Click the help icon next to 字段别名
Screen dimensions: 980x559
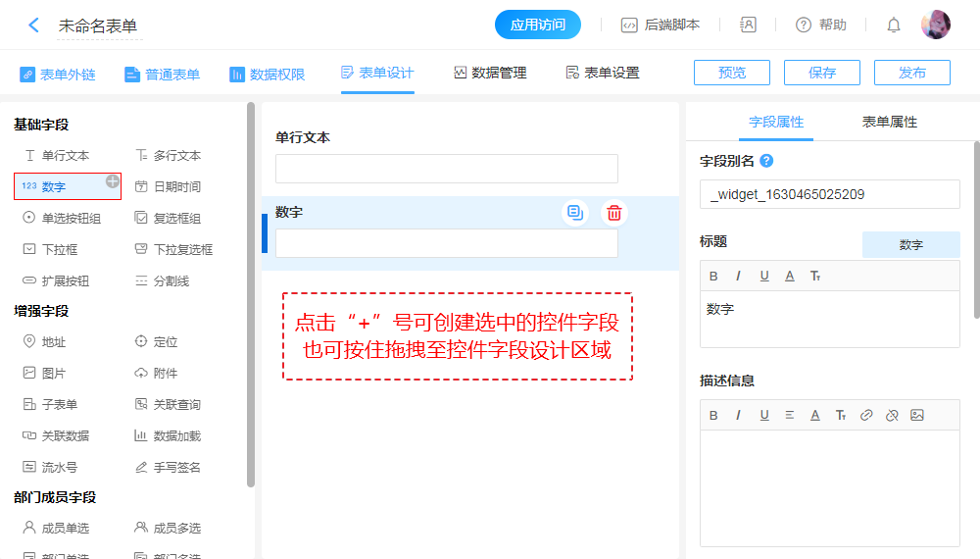(x=766, y=161)
